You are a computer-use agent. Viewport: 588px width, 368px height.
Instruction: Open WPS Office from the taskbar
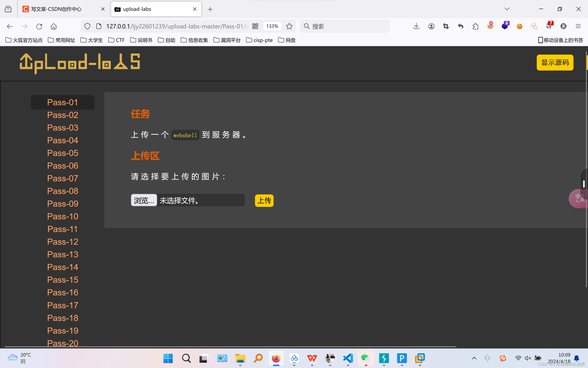312,358
